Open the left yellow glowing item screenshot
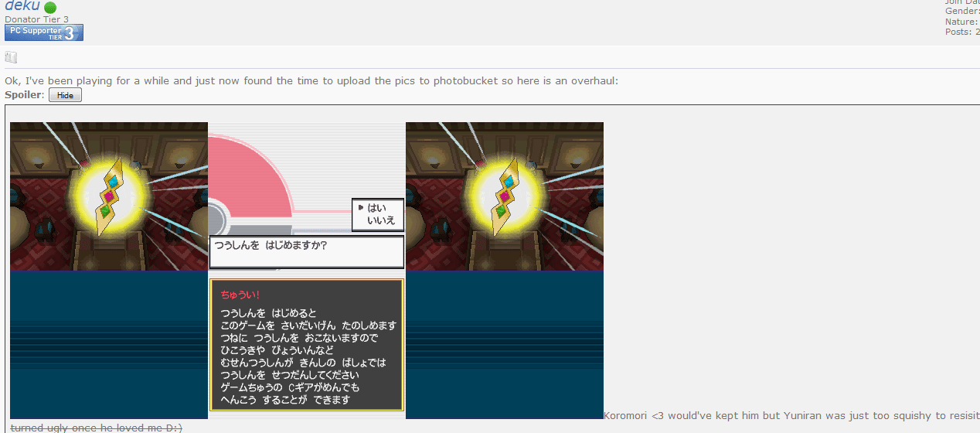 click(x=109, y=271)
